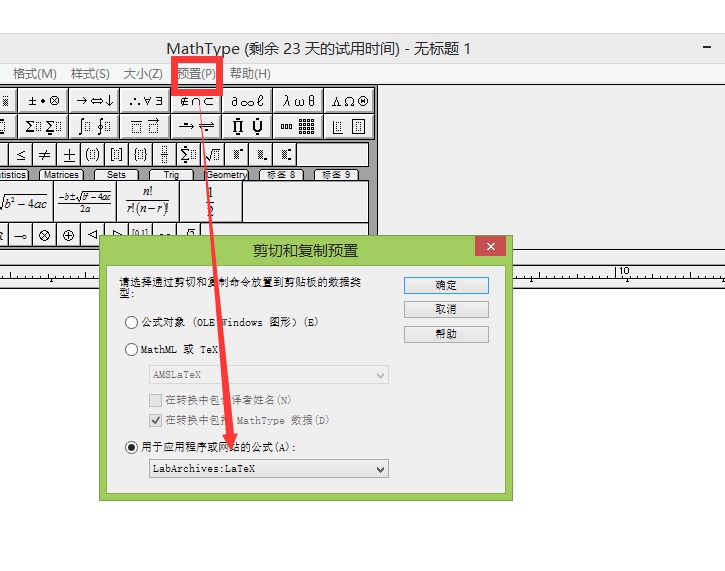Insert the circled times symbol ⊗

click(x=44, y=235)
